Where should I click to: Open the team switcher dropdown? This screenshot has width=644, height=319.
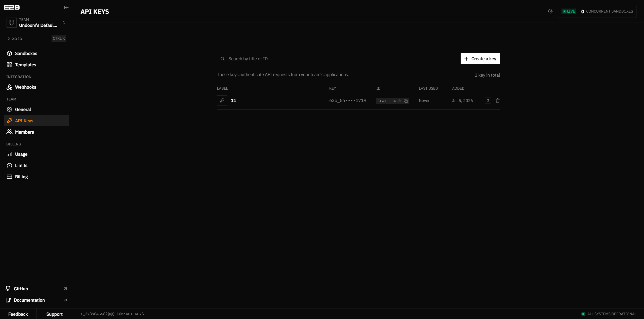[36, 23]
